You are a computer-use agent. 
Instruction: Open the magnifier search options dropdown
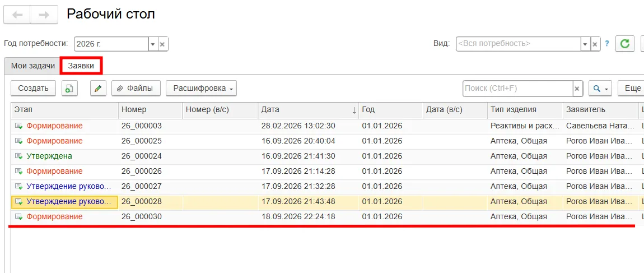coord(600,88)
